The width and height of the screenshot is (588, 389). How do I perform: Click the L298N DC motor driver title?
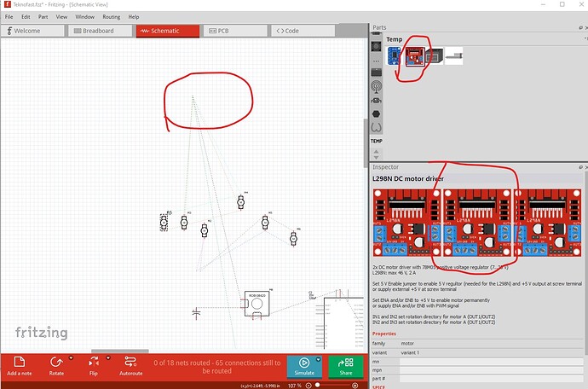click(408, 179)
